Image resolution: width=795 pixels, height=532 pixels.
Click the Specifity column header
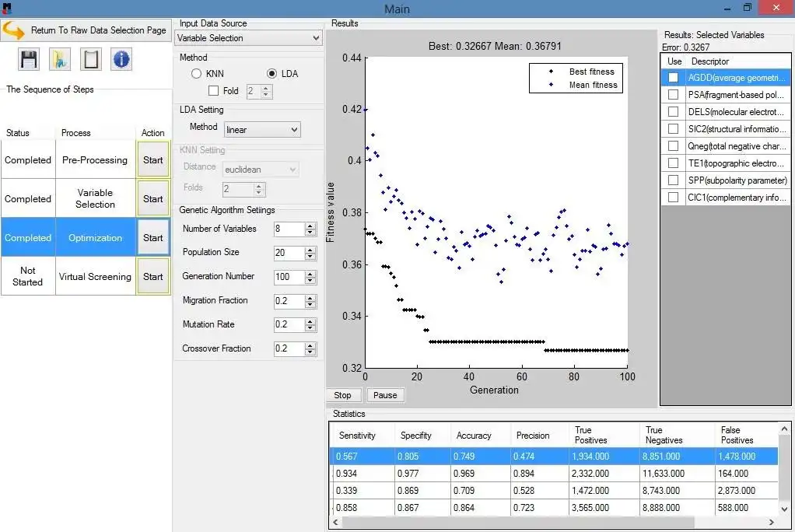click(422, 435)
